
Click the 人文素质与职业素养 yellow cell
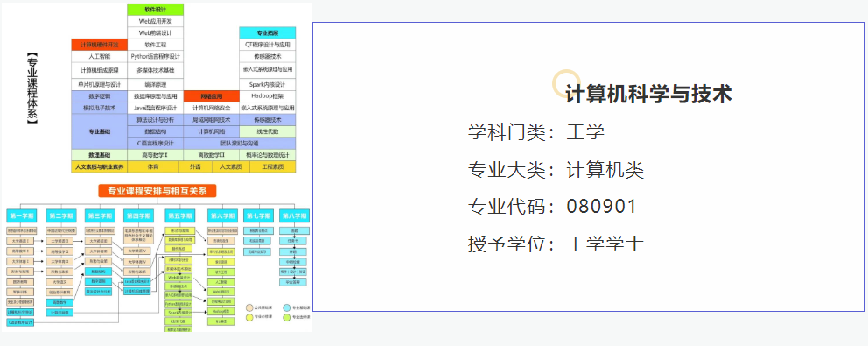pyautogui.click(x=99, y=166)
